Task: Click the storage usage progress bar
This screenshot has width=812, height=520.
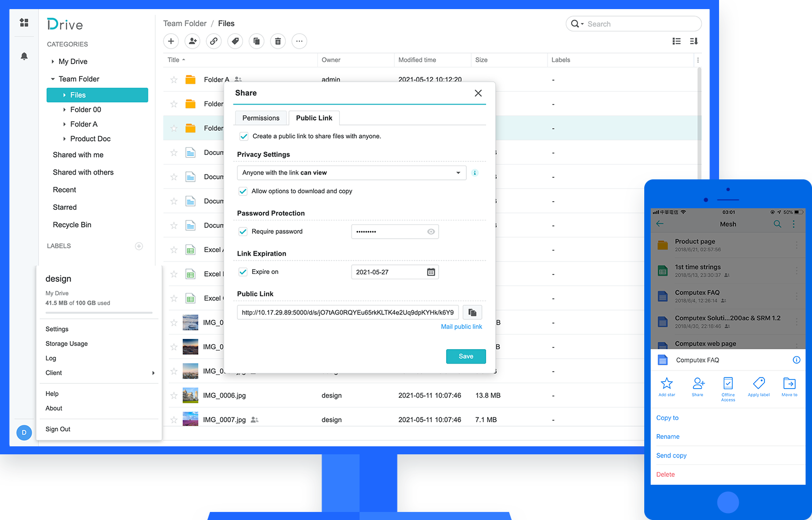Action: [99, 313]
